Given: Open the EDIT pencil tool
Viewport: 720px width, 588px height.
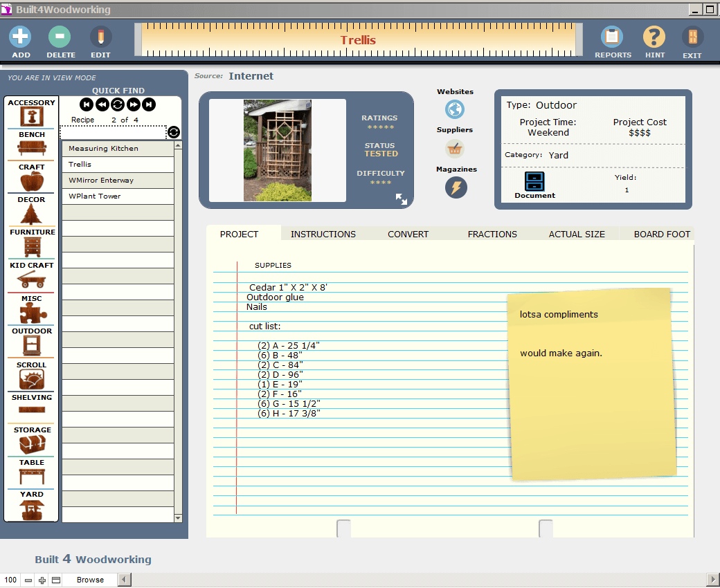Looking at the screenshot, I should [x=100, y=37].
